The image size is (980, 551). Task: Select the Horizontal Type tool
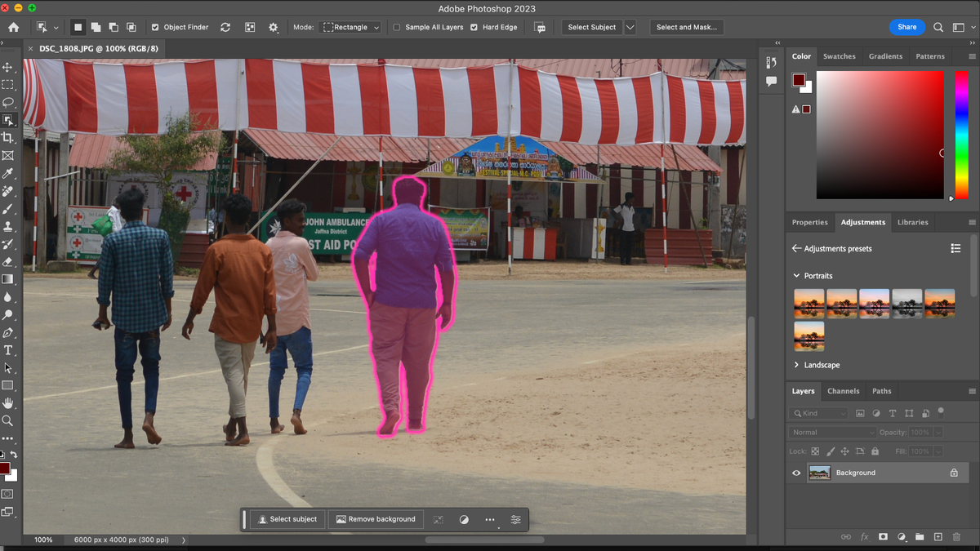8,350
